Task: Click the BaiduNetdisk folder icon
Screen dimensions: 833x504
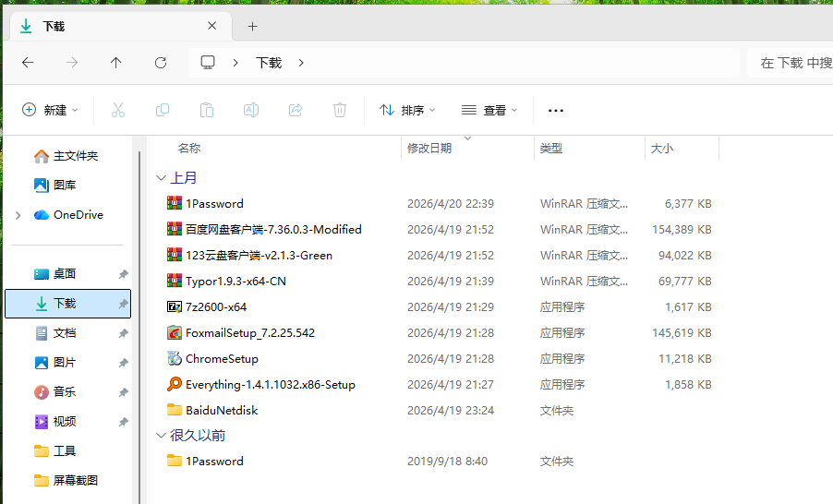Action: tap(175, 410)
